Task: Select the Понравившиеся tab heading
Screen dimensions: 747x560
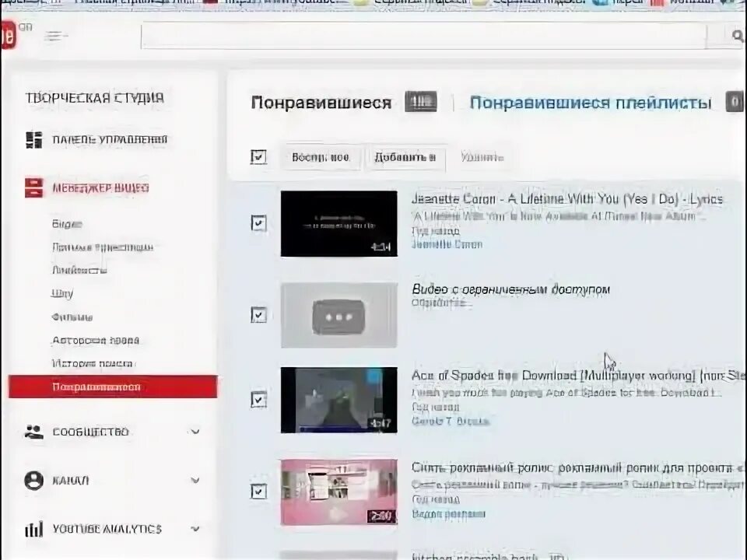Action: (x=321, y=103)
